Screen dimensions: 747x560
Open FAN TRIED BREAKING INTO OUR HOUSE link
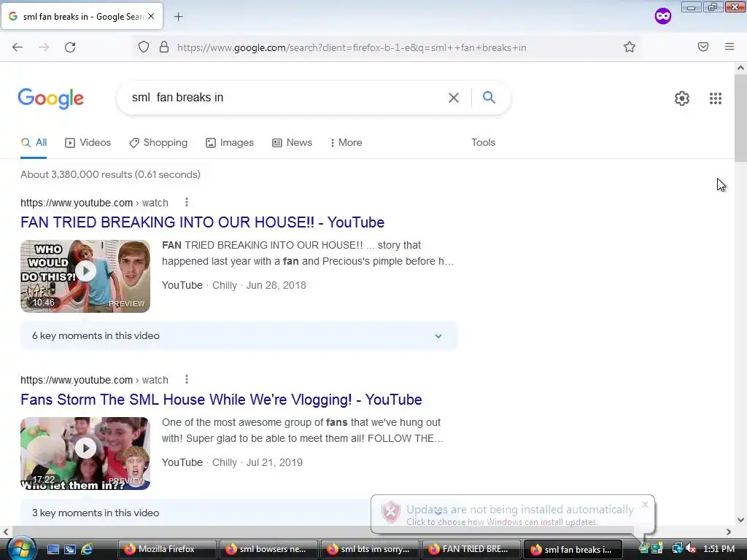click(203, 222)
